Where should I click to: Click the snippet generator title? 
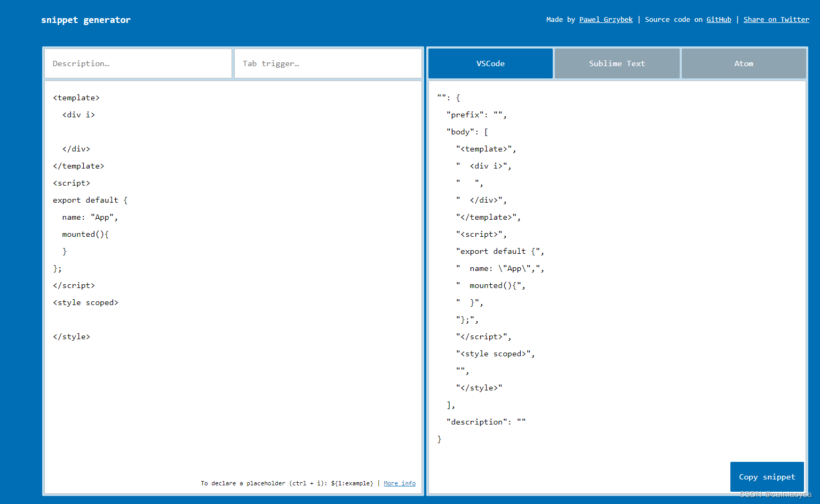86,20
